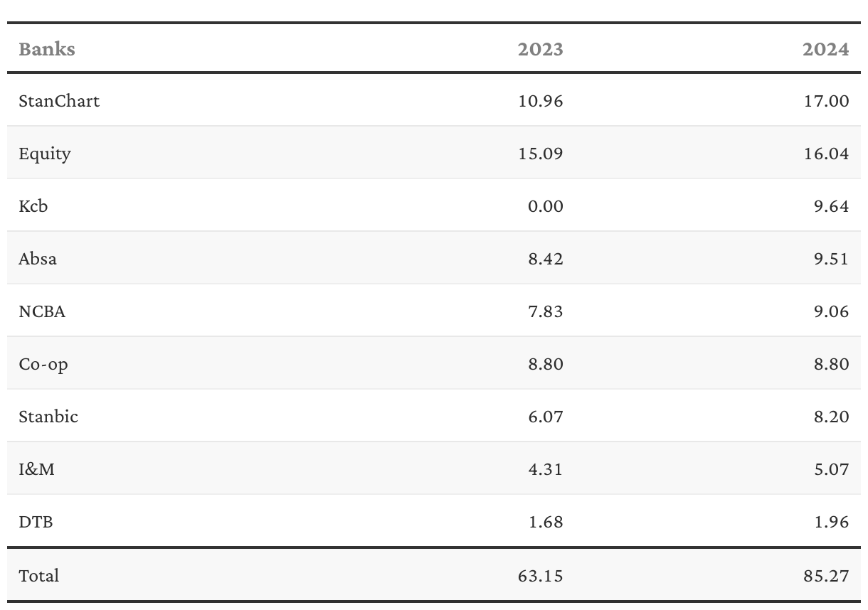Click the 2023 total 63.15

(x=541, y=575)
